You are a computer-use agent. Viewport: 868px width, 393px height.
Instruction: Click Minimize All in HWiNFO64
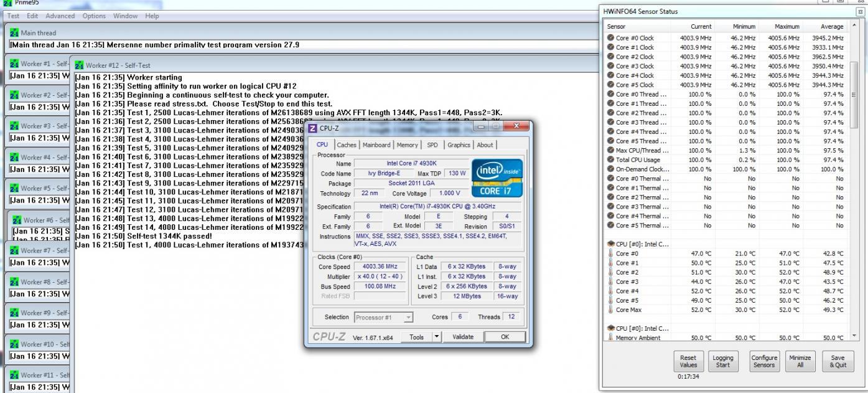click(x=800, y=362)
